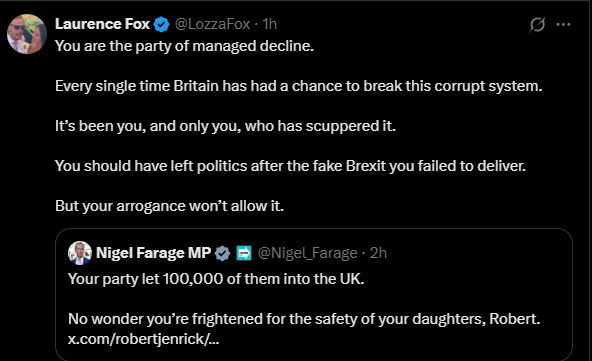
Task: Click the party affiliation badge icon
Action: (244, 253)
